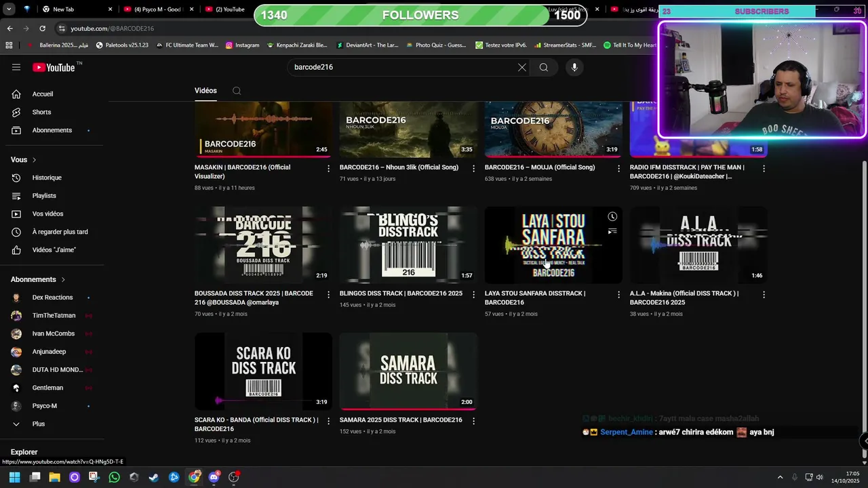Start voice search with the microphone
The height and width of the screenshot is (488, 868).
click(574, 67)
